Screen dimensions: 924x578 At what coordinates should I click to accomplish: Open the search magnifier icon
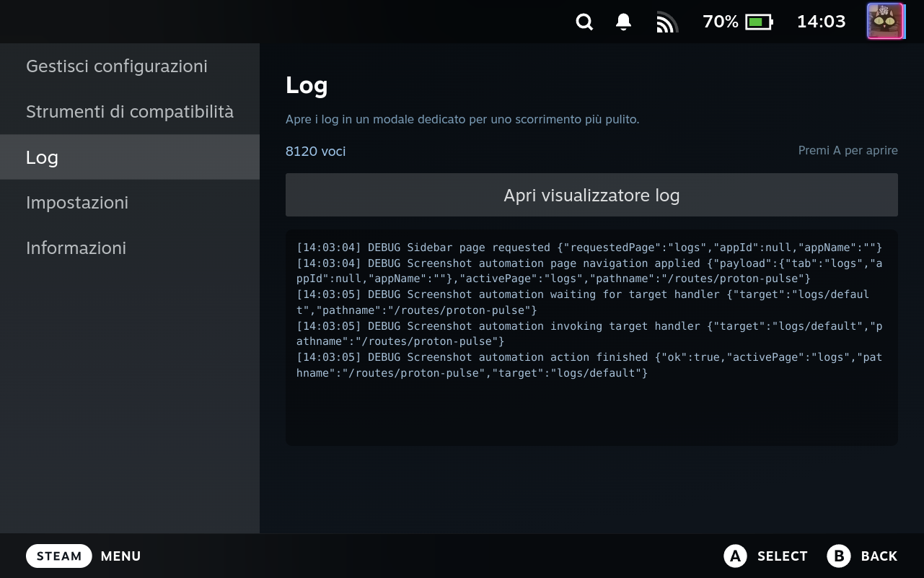pyautogui.click(x=584, y=22)
